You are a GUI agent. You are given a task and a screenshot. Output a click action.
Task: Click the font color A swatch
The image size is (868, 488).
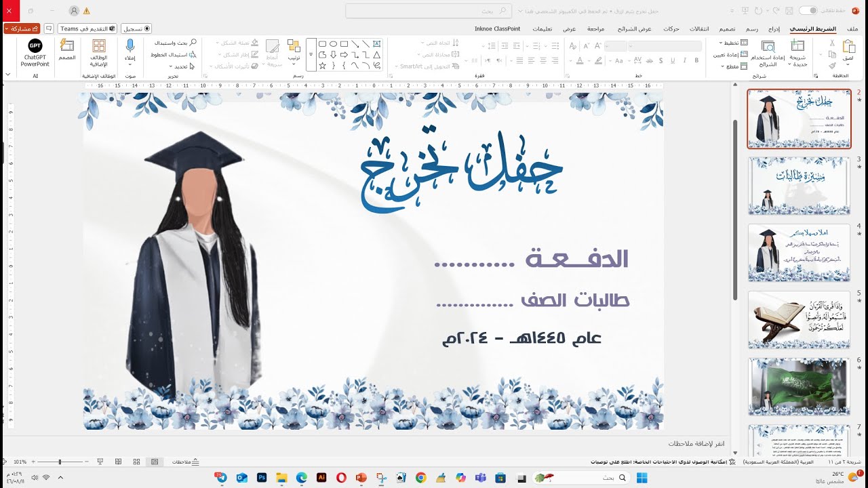tap(580, 60)
